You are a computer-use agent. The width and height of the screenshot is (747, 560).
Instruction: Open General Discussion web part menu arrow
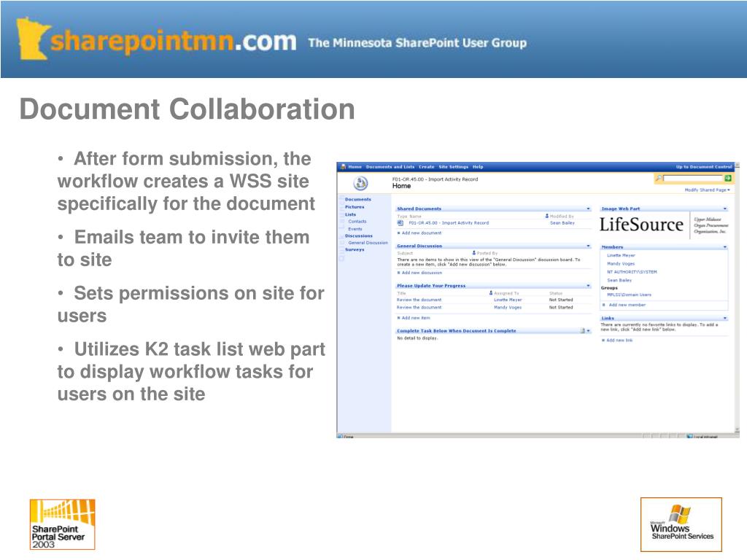[x=589, y=246]
